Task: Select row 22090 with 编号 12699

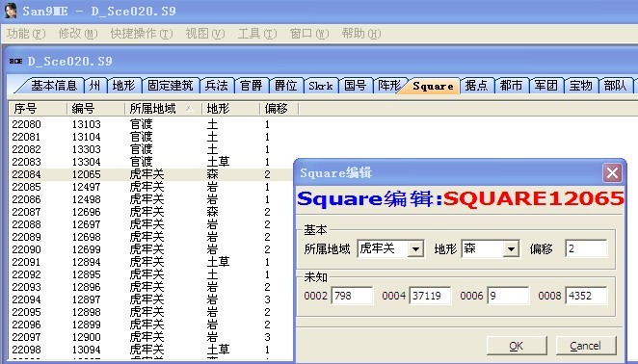Action: [150, 249]
